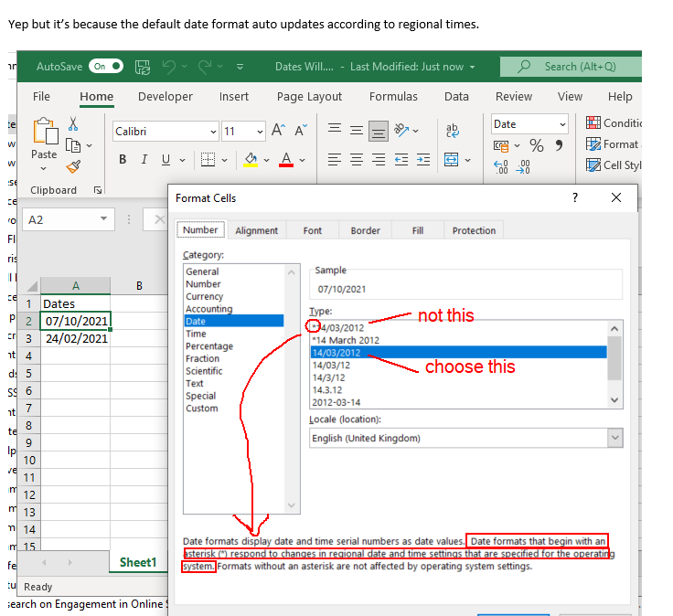Open the Date number format dropdown
Viewport: 673px width, 616px height.
coord(562,124)
